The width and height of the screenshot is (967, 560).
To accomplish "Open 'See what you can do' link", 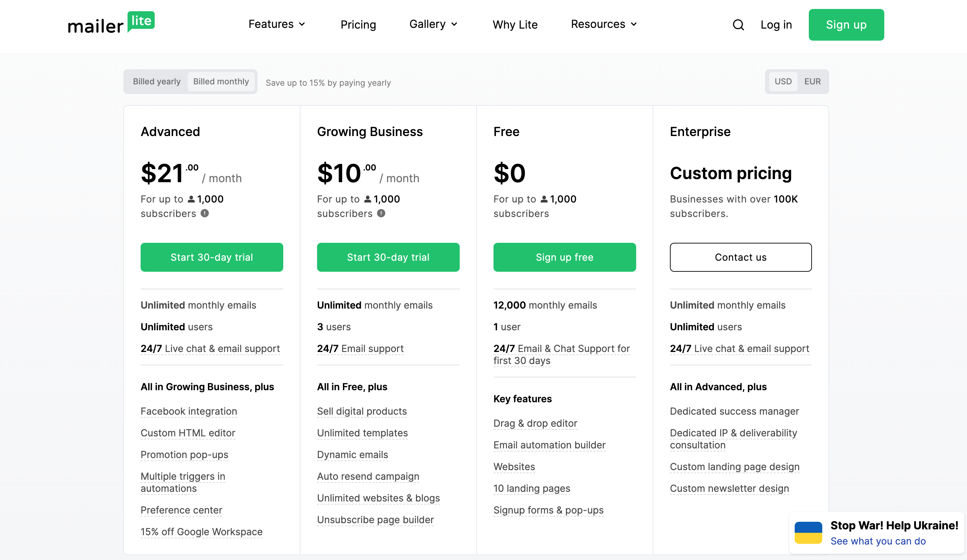I will click(x=878, y=541).
